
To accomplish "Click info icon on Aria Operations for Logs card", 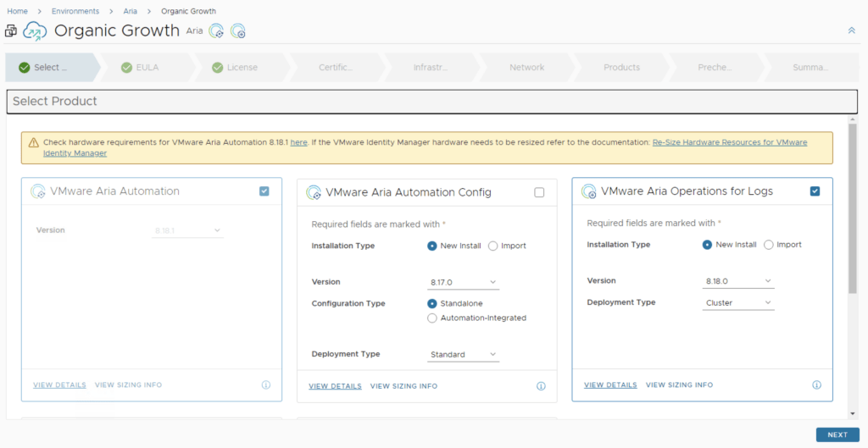I will click(816, 384).
